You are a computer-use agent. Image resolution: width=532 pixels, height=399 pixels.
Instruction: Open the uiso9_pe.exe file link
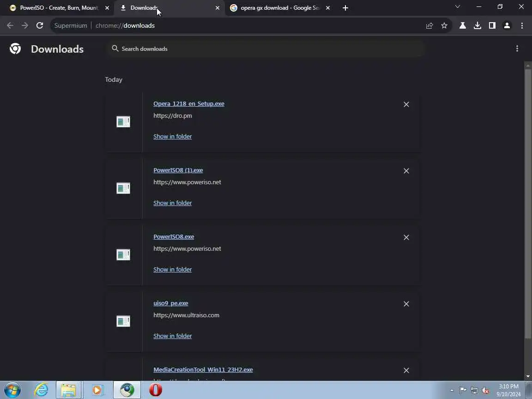(171, 303)
